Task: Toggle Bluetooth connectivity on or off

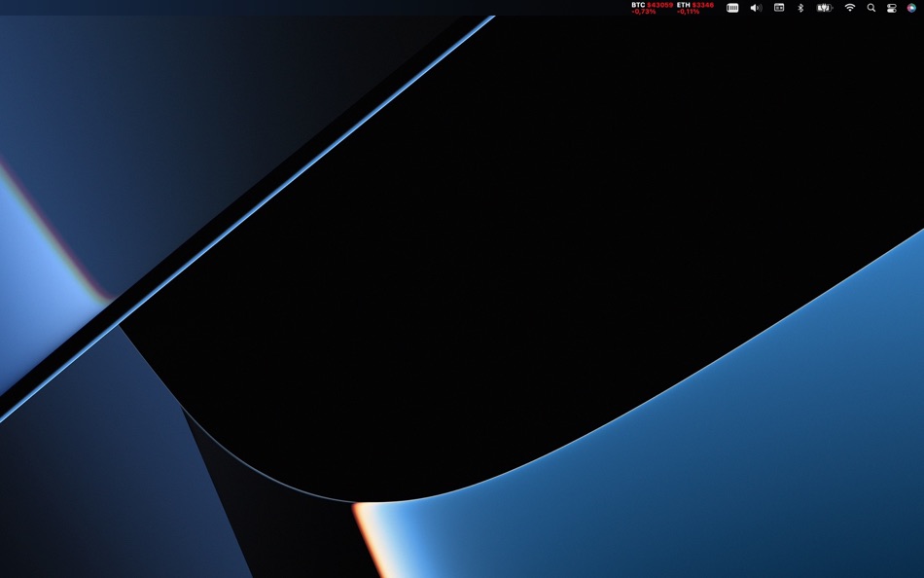Action: (x=800, y=8)
